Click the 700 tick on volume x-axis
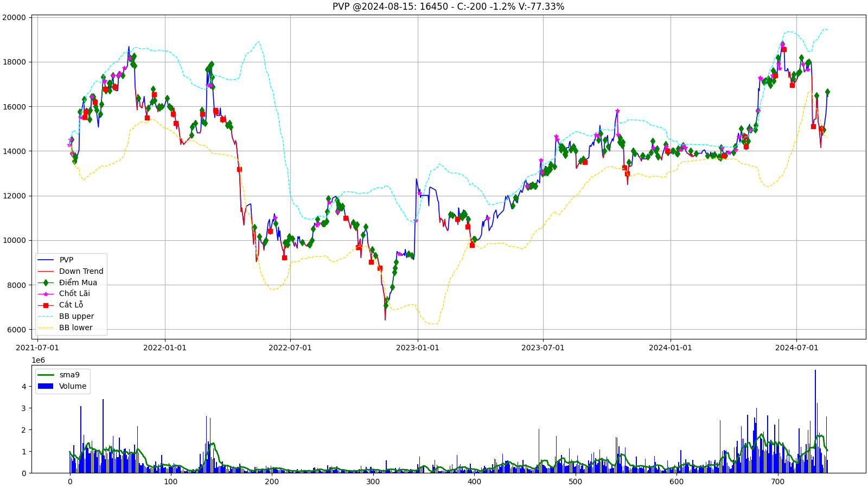The width and height of the screenshot is (868, 488). pyautogui.click(x=777, y=481)
